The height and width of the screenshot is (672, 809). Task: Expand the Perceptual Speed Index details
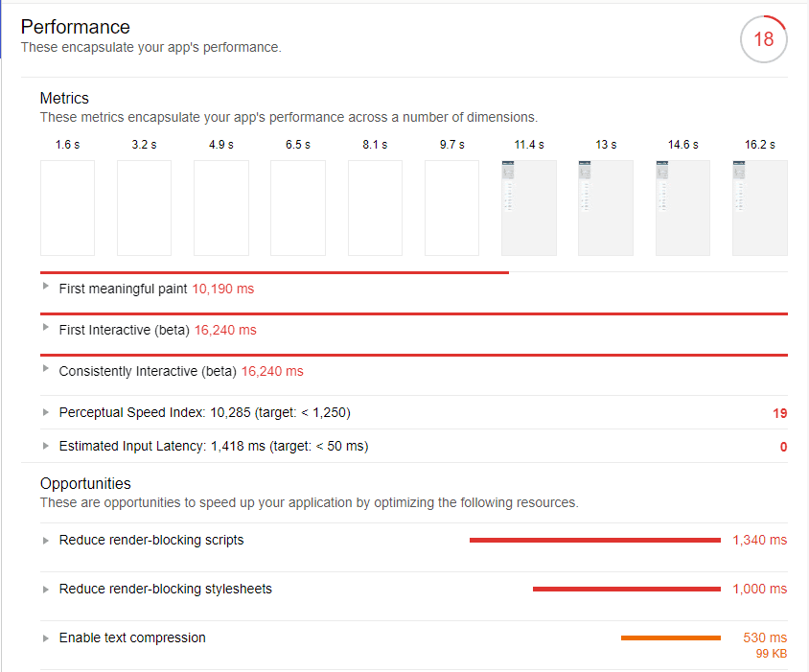click(44, 412)
